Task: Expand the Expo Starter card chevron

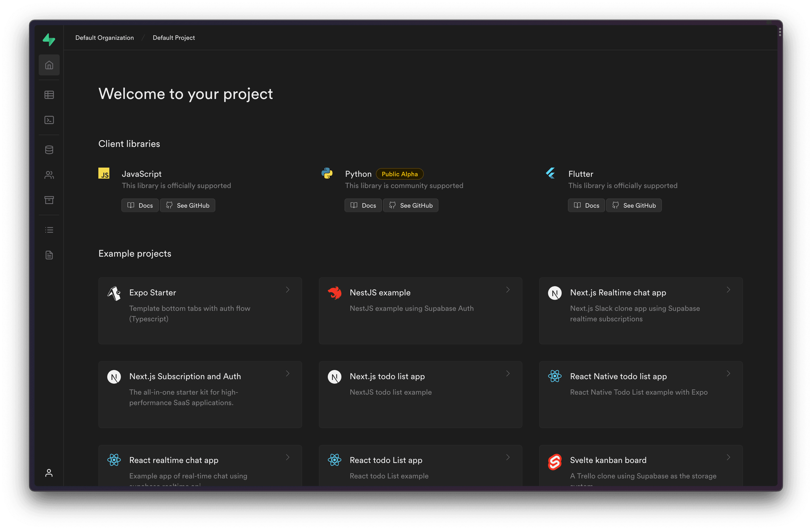Action: (x=287, y=290)
